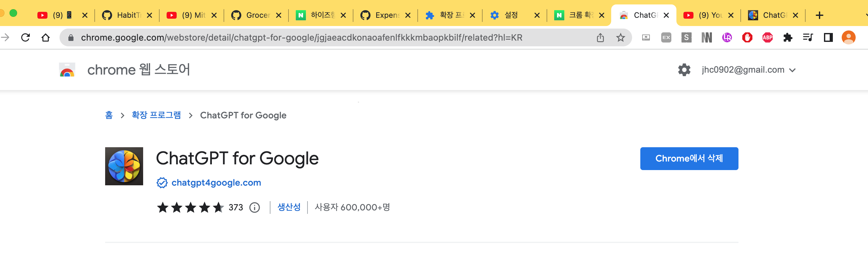Switch to the 설정 settings tab

pos(515,15)
